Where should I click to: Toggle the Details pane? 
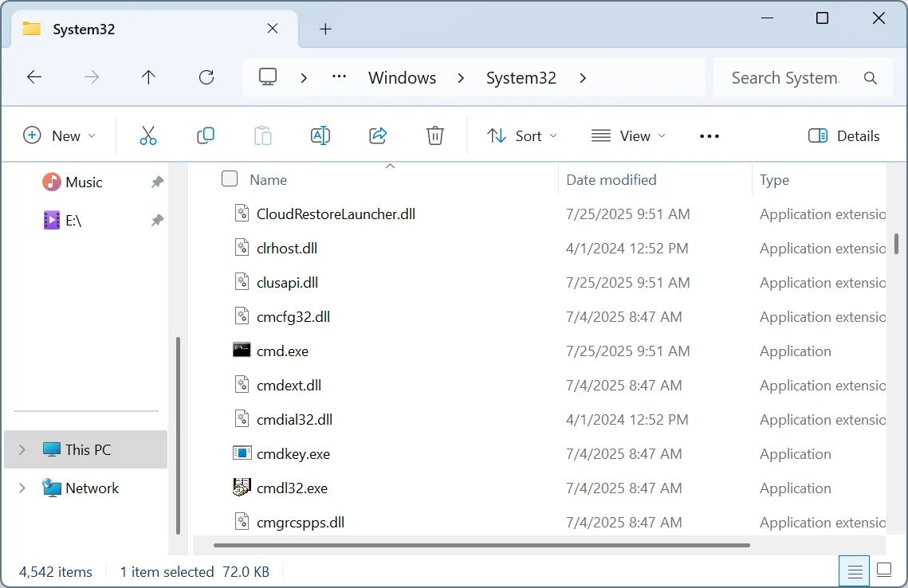(843, 136)
